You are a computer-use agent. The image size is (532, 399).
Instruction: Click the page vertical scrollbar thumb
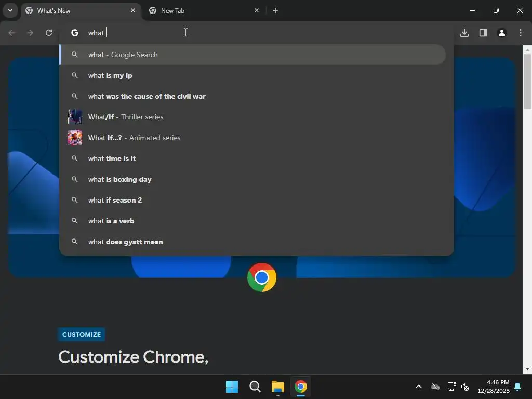[527, 82]
